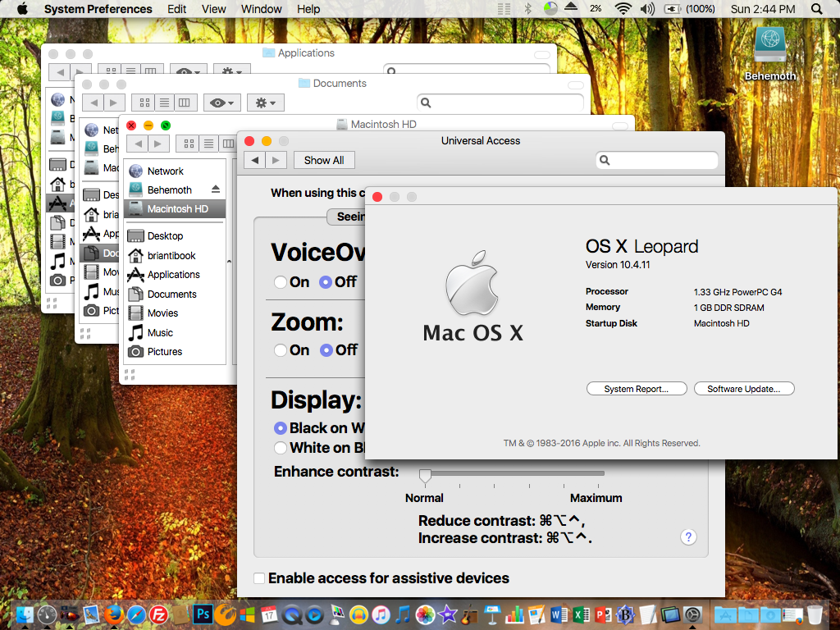Open Calendar icon in the dock
The height and width of the screenshot is (630, 840).
click(269, 614)
